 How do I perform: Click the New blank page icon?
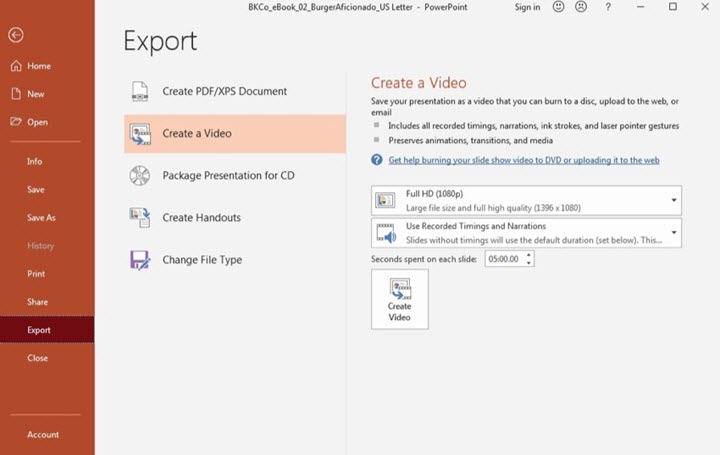[16, 94]
